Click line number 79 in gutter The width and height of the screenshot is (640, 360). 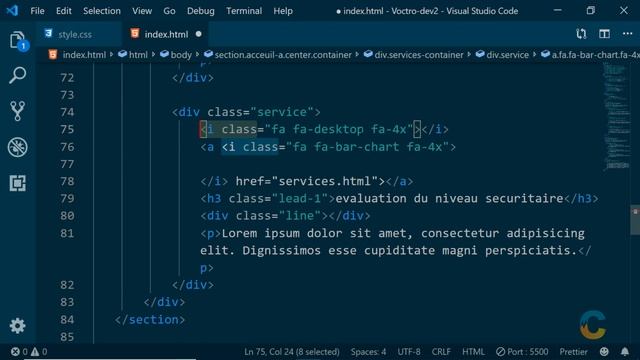[x=67, y=199]
